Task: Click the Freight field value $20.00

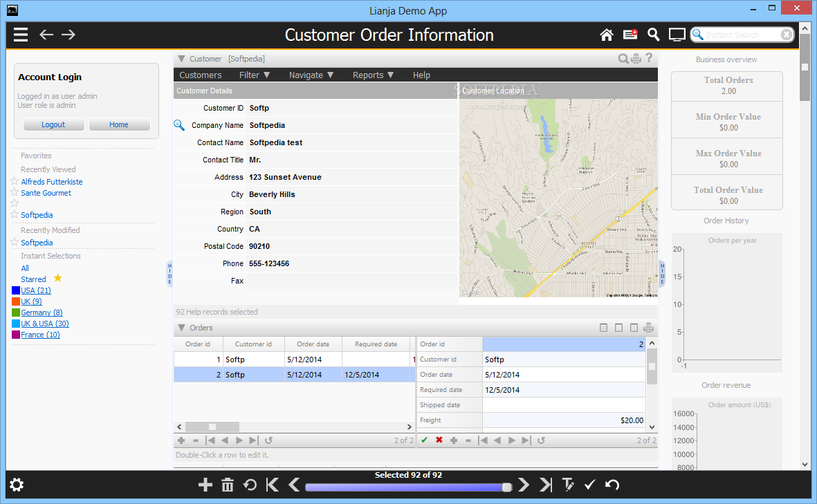Action: click(x=564, y=420)
